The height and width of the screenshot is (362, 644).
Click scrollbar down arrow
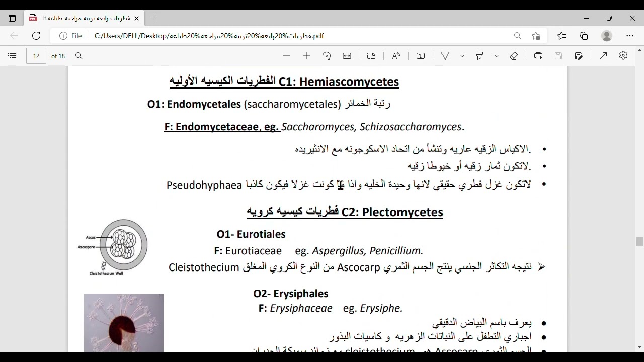[x=639, y=347]
